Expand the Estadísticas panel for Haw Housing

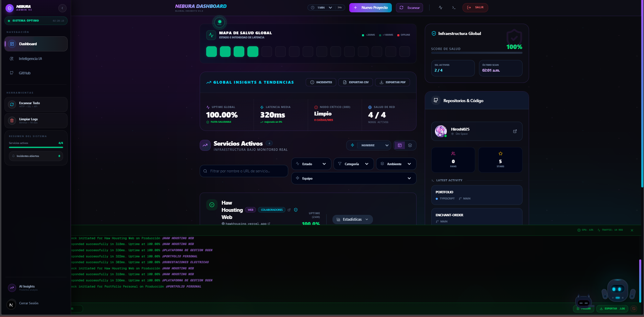352,219
